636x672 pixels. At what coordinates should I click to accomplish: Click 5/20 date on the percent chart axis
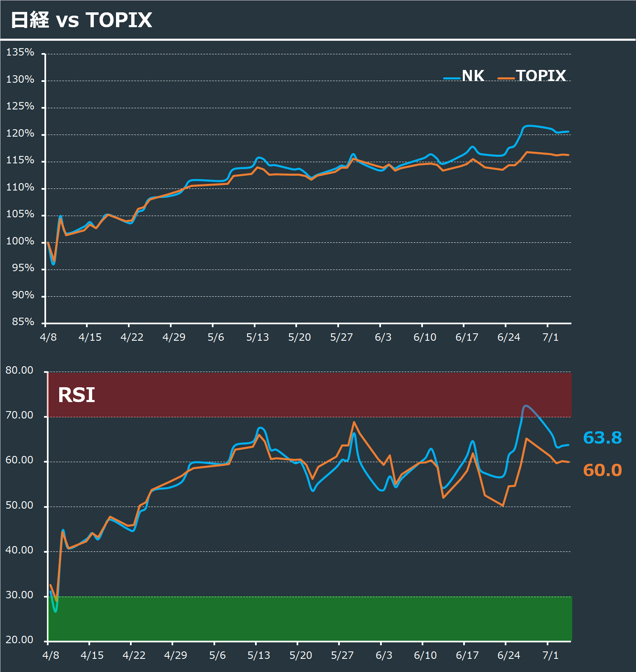(299, 337)
